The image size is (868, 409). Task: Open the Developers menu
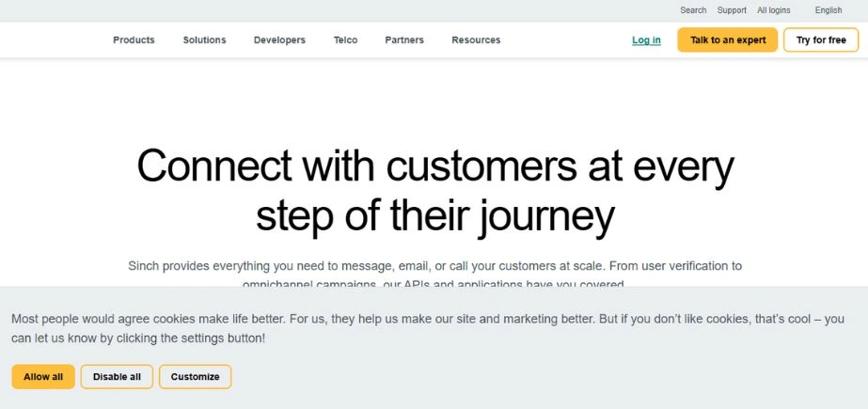click(279, 40)
